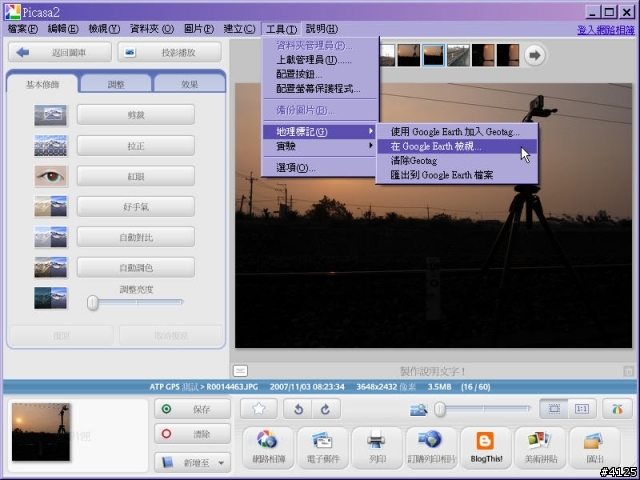
Task: Click the 電子郵件 email icon
Action: tap(322, 447)
